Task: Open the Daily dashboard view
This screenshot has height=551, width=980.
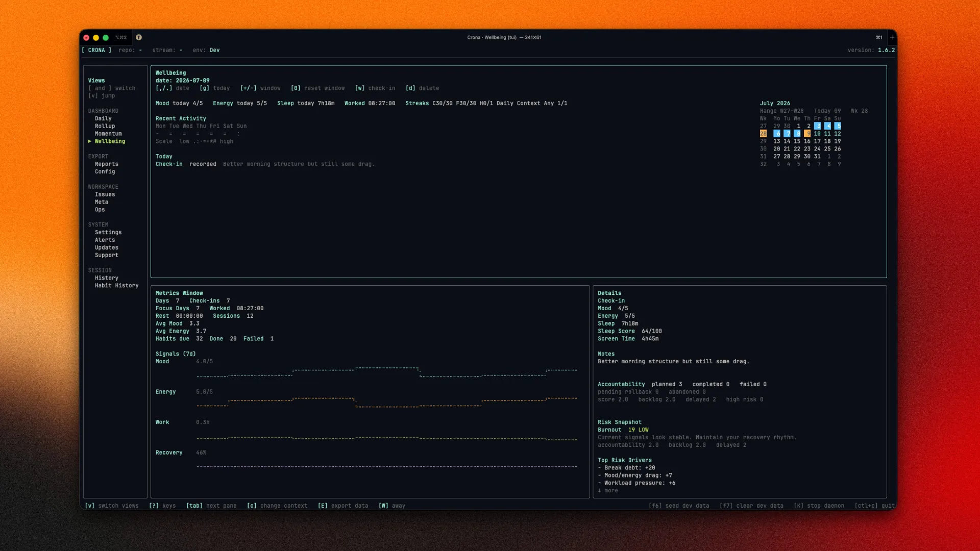Action: click(x=103, y=118)
